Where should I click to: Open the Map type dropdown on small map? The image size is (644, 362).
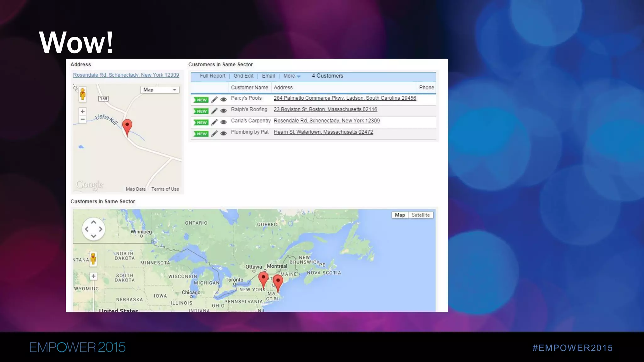click(159, 90)
